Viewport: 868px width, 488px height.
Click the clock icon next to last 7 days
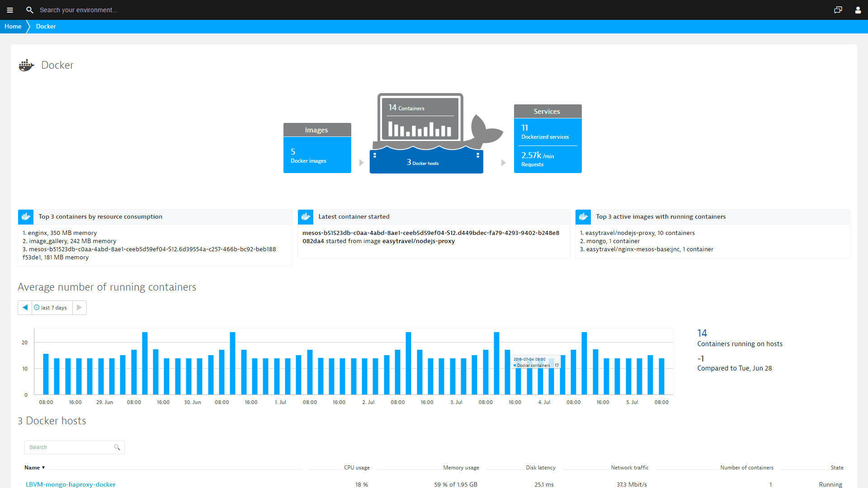pos(38,307)
